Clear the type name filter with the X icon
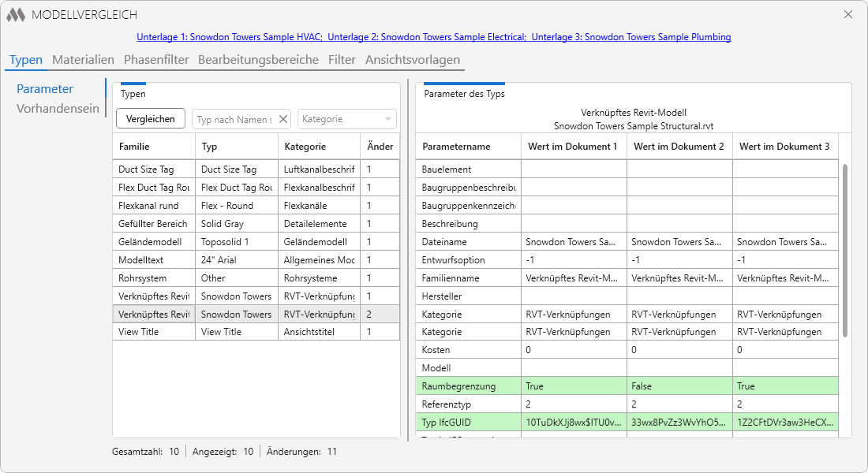Screen dimensions: 868x473 pos(282,119)
